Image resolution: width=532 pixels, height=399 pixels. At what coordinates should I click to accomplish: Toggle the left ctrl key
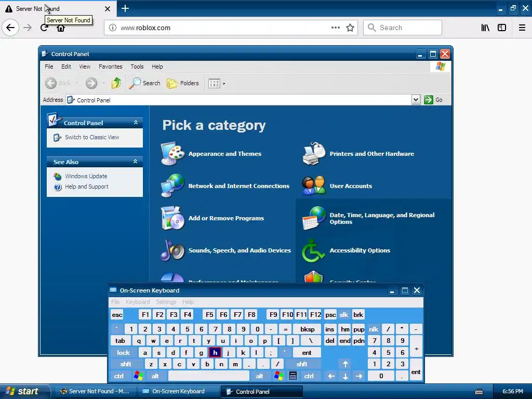[x=119, y=376]
